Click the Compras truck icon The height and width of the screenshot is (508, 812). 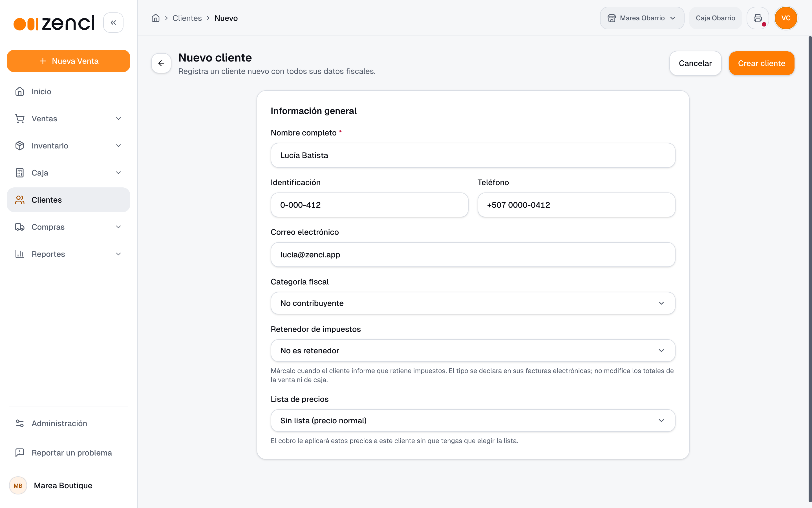(20, 227)
